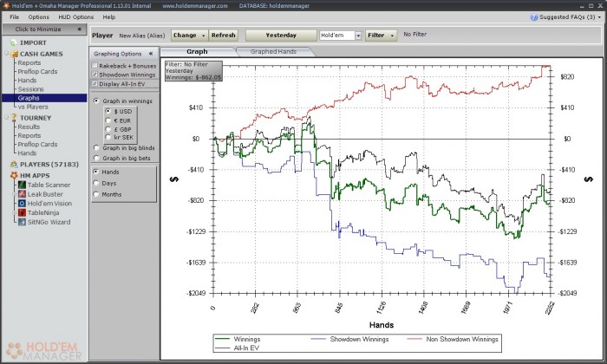The width and height of the screenshot is (607, 364).
Task: Open the TableNinja app icon
Action: tap(22, 212)
